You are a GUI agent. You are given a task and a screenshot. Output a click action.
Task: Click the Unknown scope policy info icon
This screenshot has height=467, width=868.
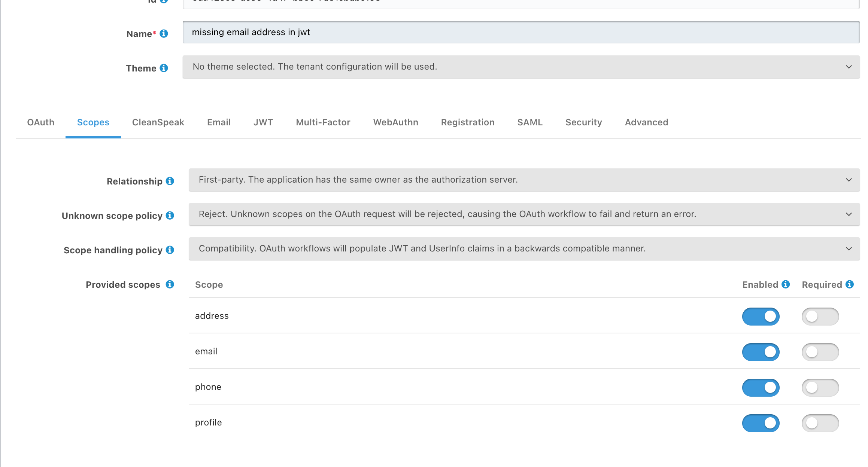pyautogui.click(x=170, y=216)
